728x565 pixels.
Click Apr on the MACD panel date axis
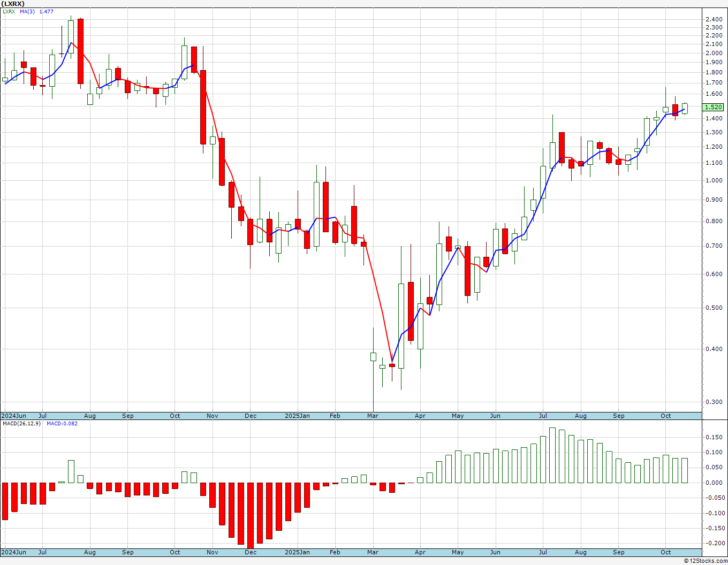pyautogui.click(x=420, y=552)
